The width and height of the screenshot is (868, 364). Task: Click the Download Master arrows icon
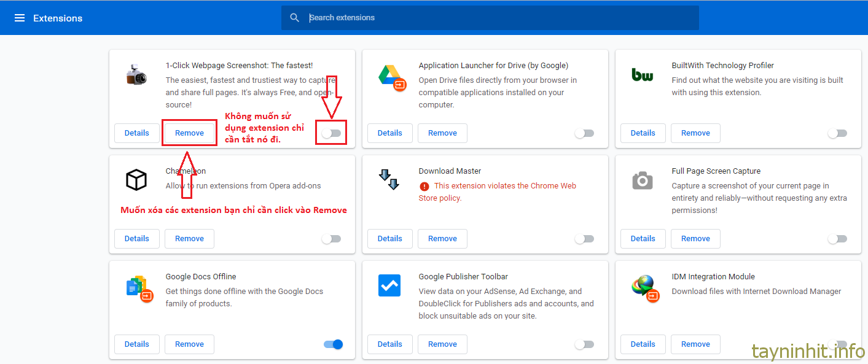click(x=389, y=179)
